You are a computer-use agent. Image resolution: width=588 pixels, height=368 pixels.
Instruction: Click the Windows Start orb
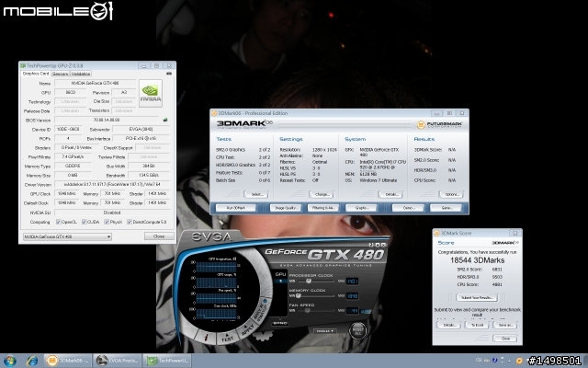(x=9, y=361)
